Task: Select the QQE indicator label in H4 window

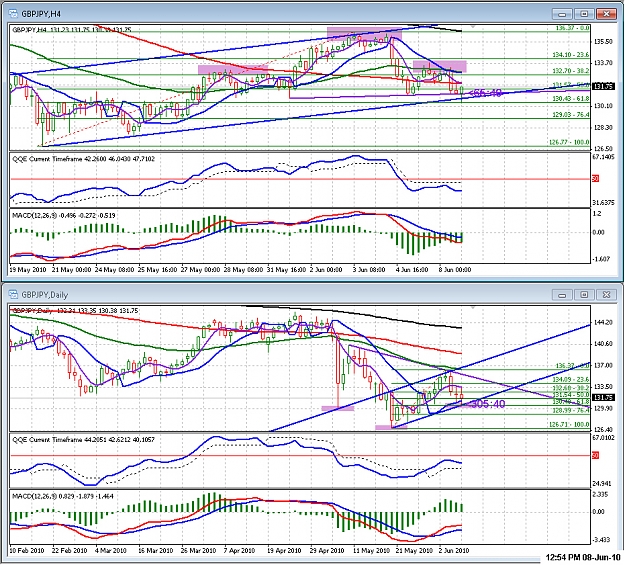Action: (83, 159)
